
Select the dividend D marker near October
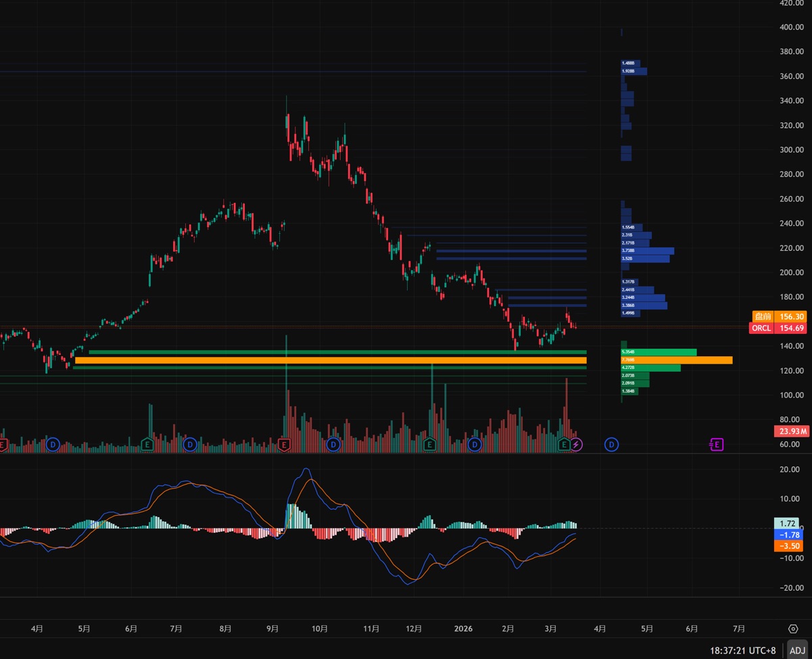click(333, 445)
